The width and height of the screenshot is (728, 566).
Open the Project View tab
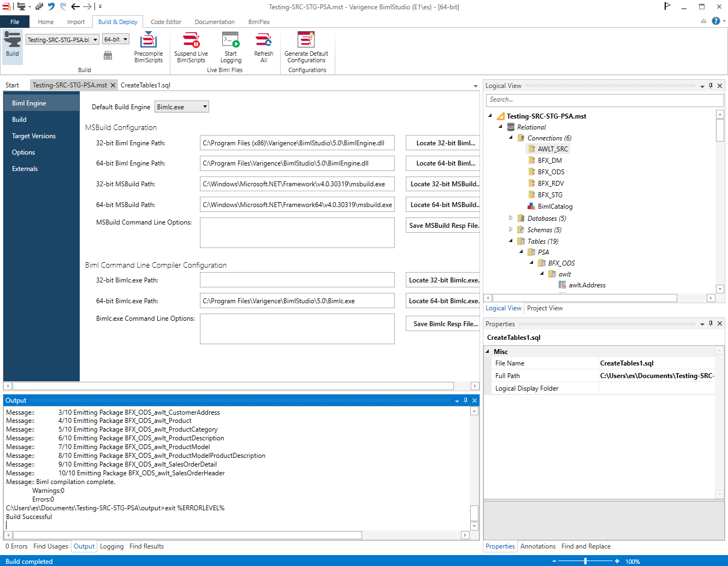[544, 308]
